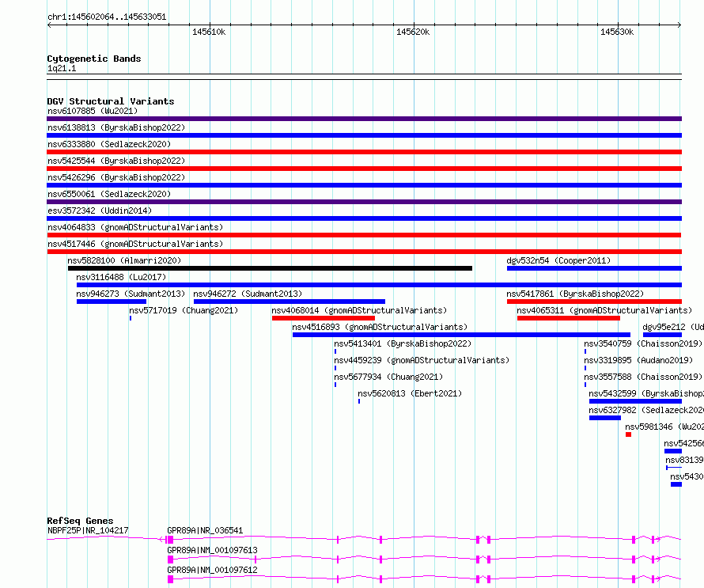Select the nsv4065311 gnomAD red bar

tap(569, 318)
